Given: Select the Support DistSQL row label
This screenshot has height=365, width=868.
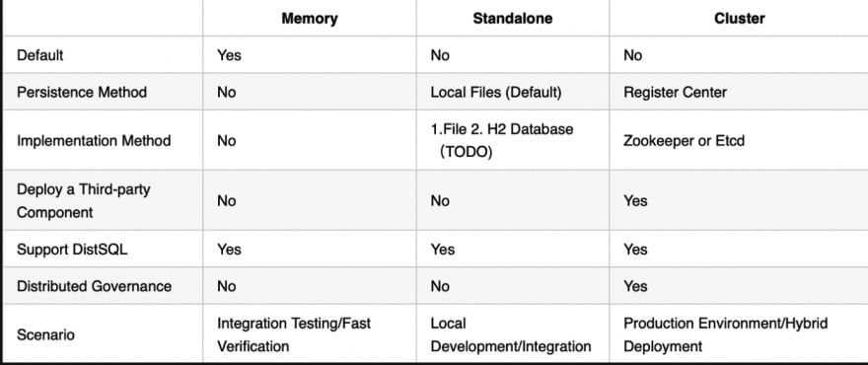Looking at the screenshot, I should [72, 250].
